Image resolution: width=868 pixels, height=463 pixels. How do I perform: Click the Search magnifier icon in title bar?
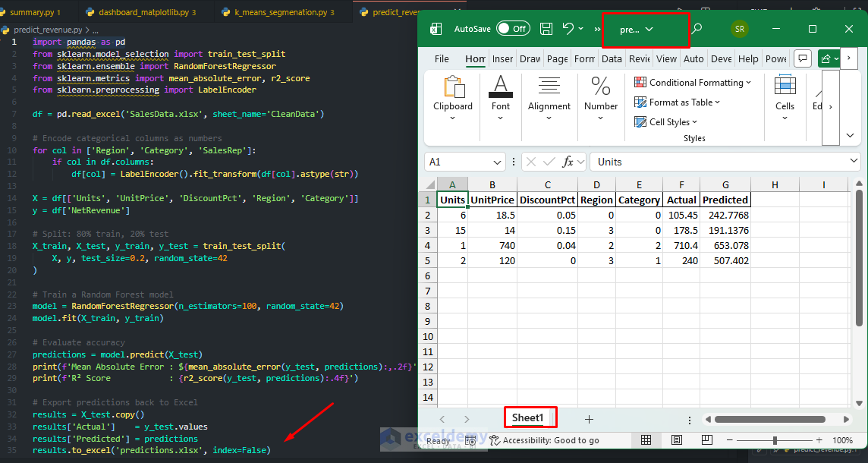(x=697, y=28)
